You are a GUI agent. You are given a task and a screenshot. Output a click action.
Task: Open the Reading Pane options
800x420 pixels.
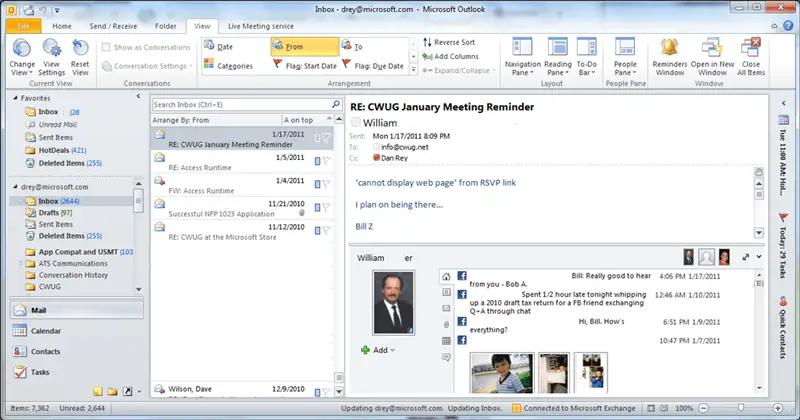point(557,57)
